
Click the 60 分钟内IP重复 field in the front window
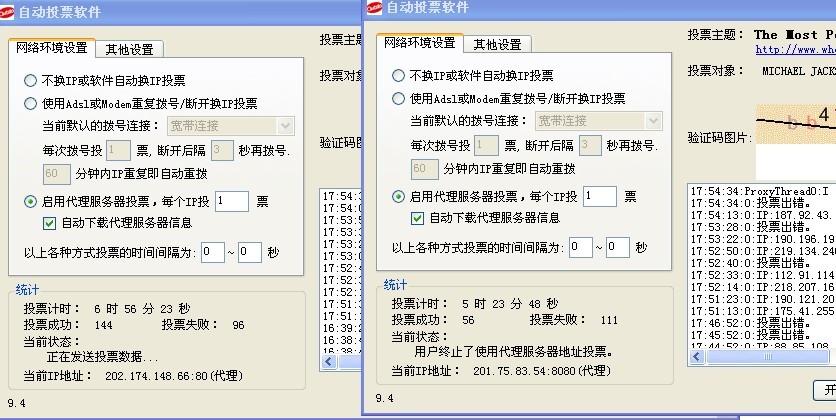[424, 169]
